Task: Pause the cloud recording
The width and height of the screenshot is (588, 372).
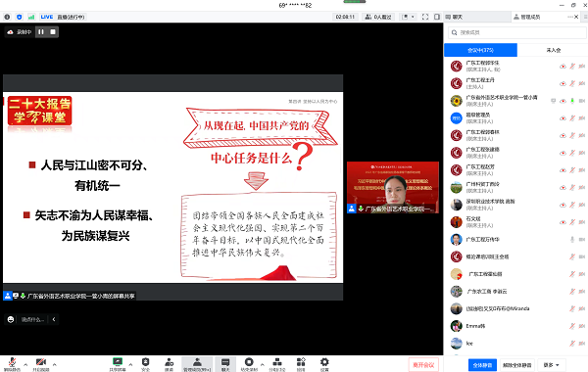Action: pyautogui.click(x=41, y=32)
